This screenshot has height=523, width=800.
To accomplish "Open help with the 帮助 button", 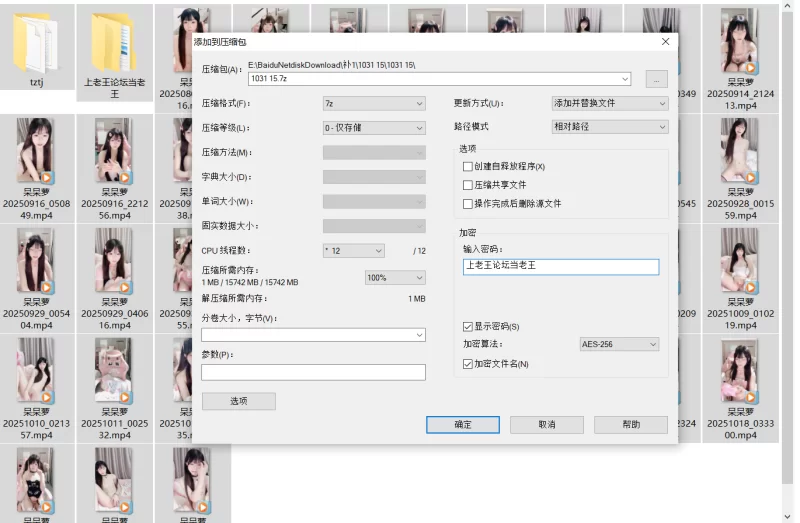I will (x=631, y=425).
